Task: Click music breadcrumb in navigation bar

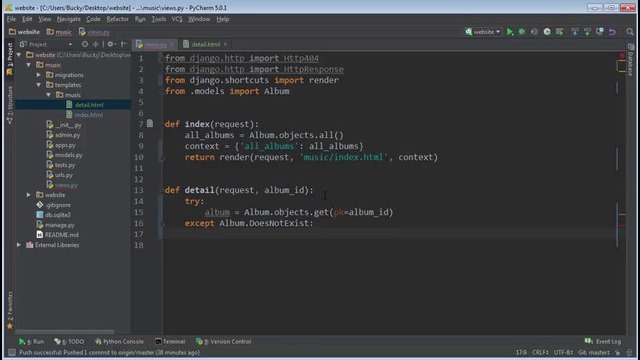Action: (x=59, y=32)
